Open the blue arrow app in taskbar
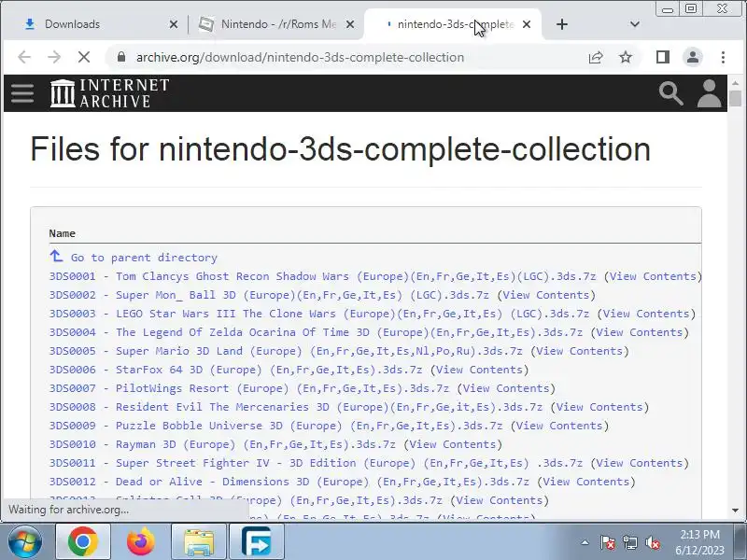 click(x=256, y=542)
